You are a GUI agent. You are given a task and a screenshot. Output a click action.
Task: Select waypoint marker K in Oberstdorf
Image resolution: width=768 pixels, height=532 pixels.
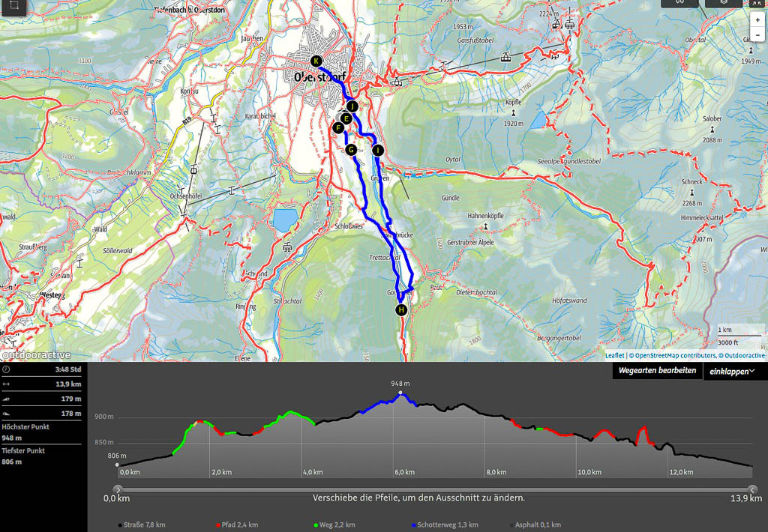316,61
